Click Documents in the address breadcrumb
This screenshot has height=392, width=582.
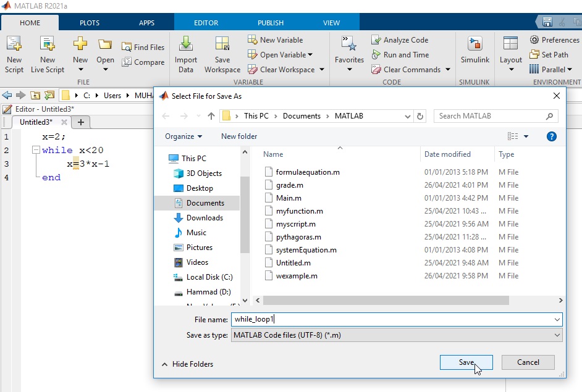pos(302,116)
